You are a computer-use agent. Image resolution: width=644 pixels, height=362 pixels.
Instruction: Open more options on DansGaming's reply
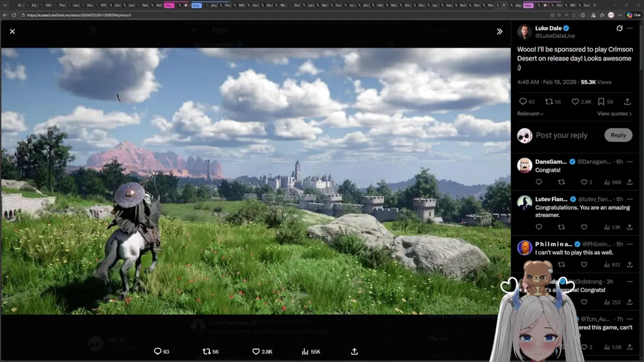coord(629,162)
